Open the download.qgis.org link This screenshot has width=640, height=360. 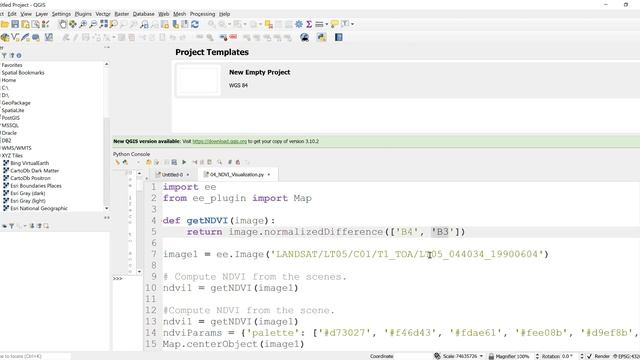pyautogui.click(x=220, y=141)
